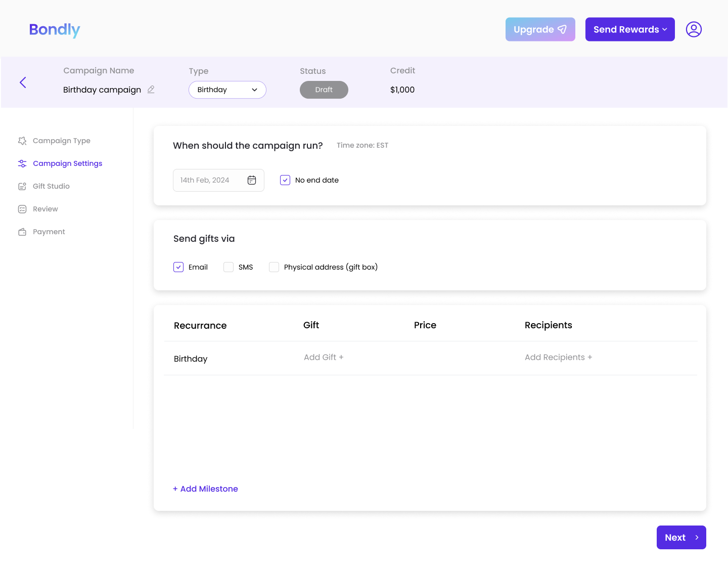Click the Review sidebar icon
This screenshot has height=568, width=728.
point(22,209)
